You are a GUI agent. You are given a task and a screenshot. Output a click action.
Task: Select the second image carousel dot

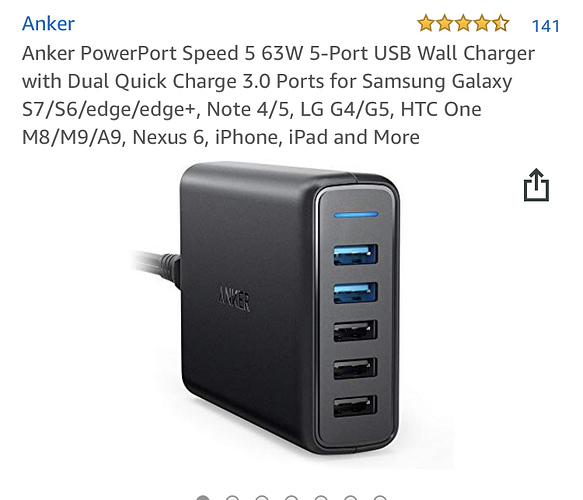click(232, 498)
